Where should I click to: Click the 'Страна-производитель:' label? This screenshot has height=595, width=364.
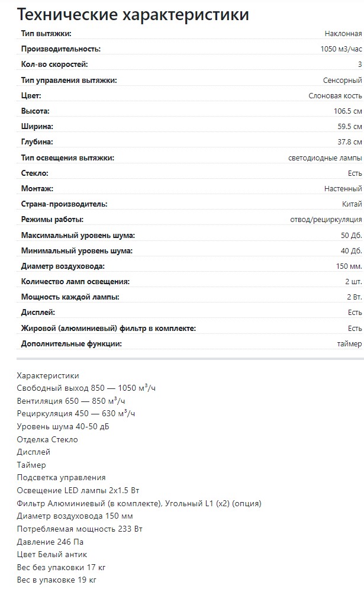[x=65, y=204]
